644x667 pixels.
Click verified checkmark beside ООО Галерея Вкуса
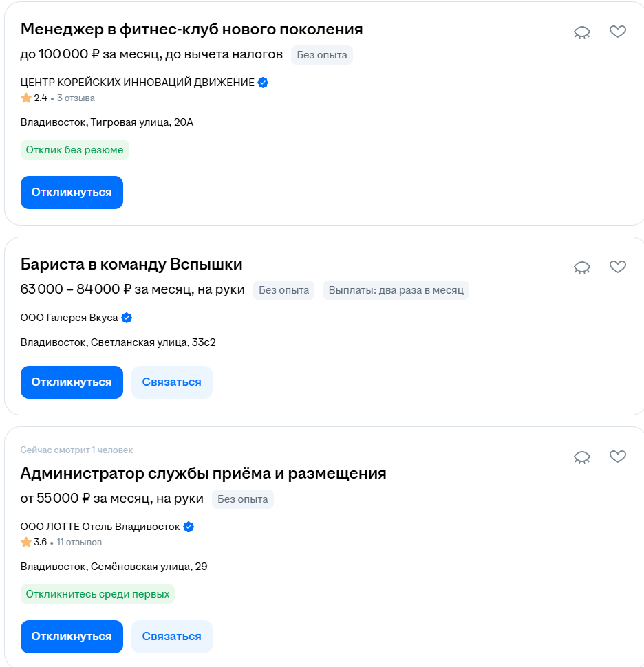(127, 318)
